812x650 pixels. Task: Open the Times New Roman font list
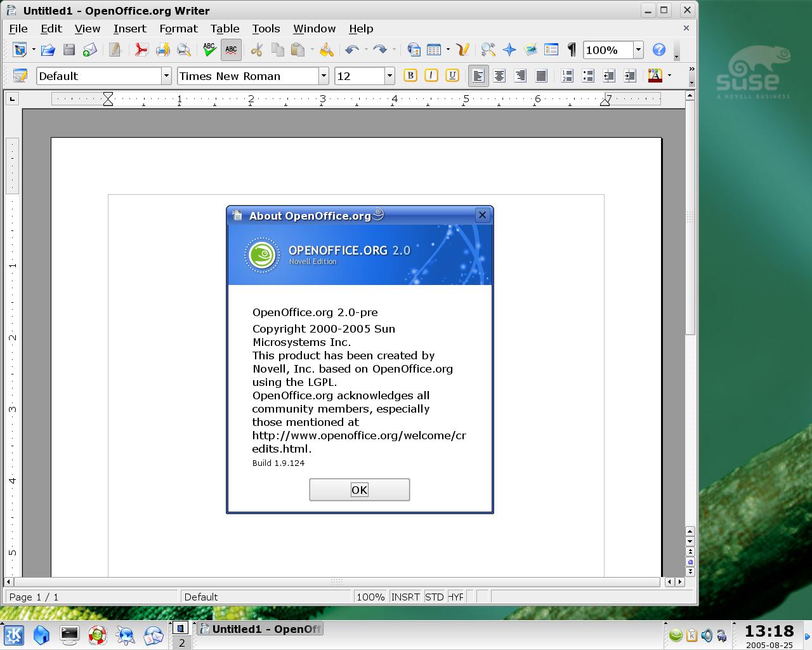324,76
